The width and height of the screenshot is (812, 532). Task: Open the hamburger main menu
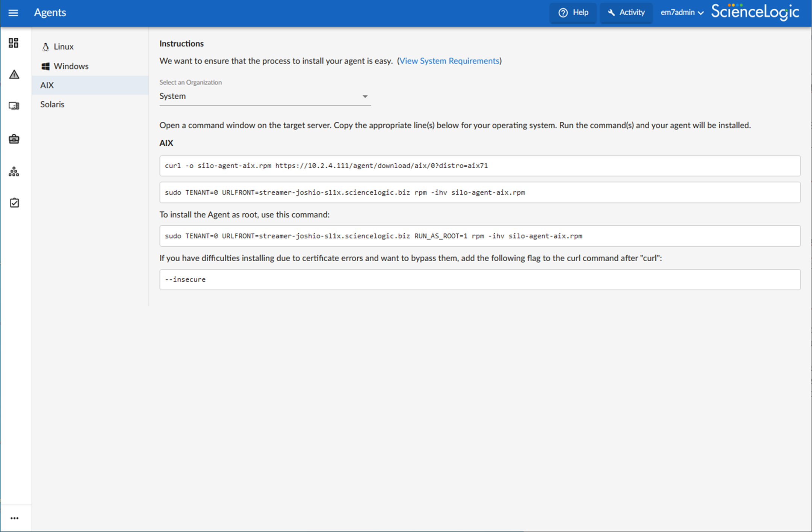13,13
